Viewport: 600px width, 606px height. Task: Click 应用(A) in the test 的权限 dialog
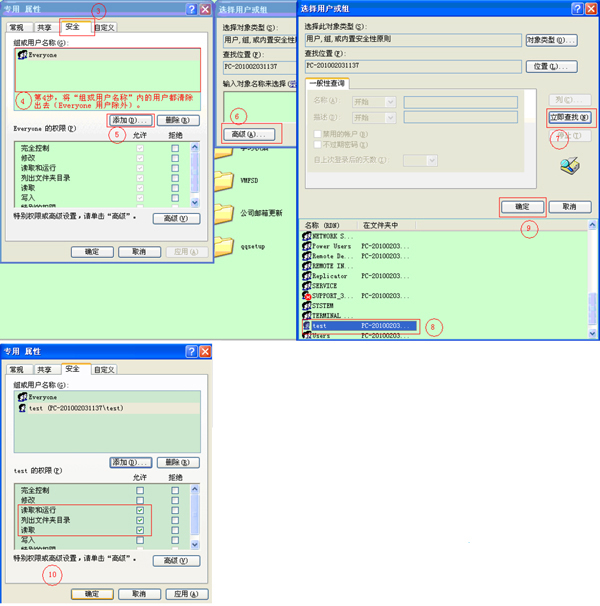click(x=187, y=594)
